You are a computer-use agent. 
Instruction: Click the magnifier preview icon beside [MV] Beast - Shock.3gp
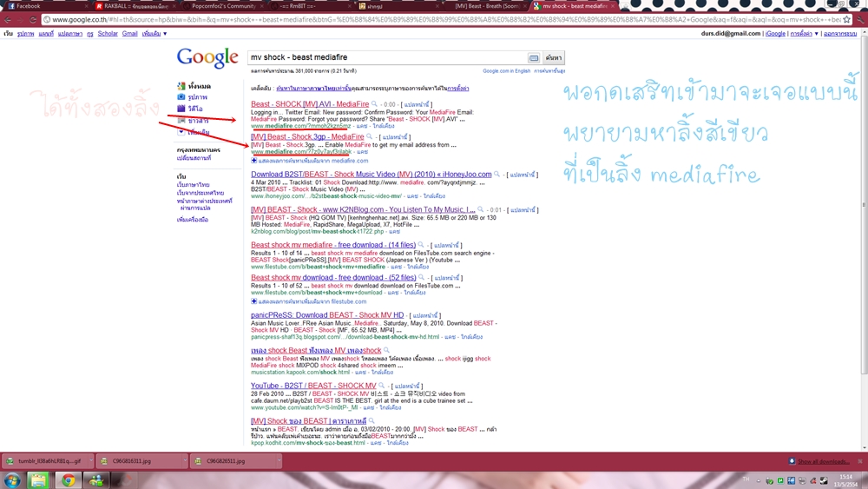pos(369,136)
